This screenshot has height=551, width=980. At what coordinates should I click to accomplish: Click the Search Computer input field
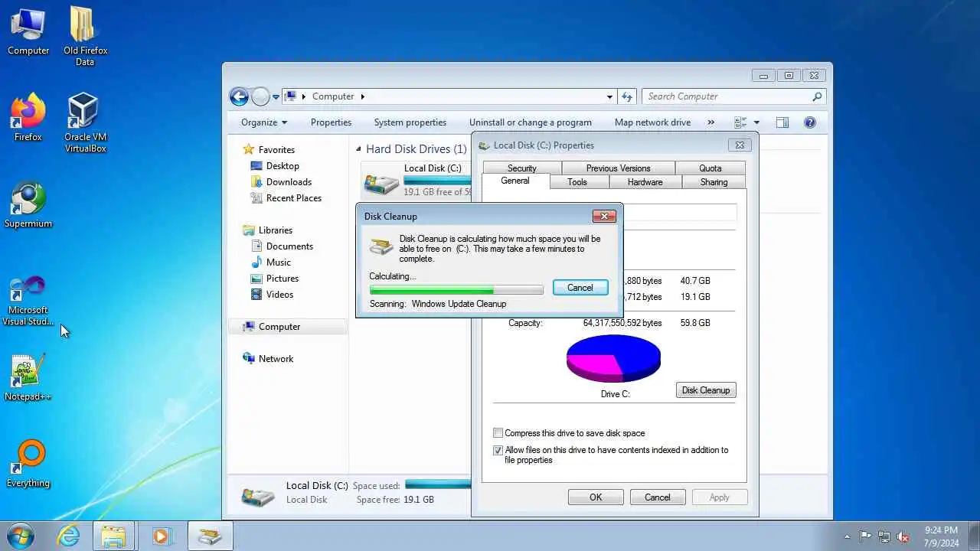728,96
